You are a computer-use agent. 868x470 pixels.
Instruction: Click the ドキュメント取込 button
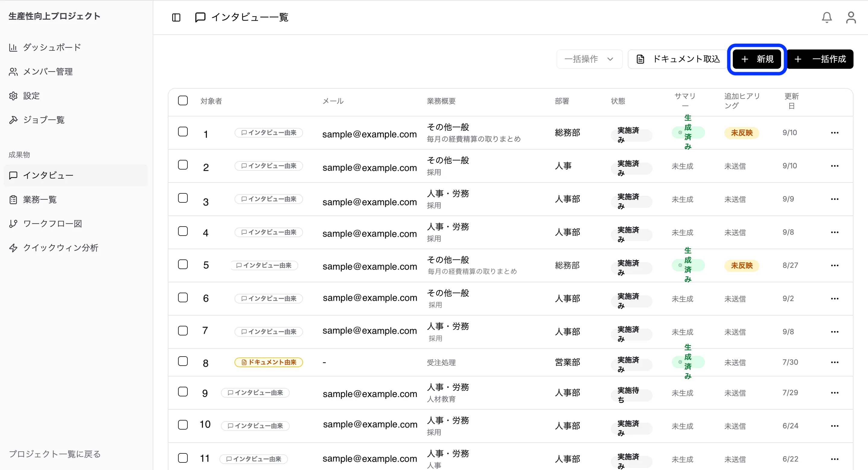pos(678,59)
